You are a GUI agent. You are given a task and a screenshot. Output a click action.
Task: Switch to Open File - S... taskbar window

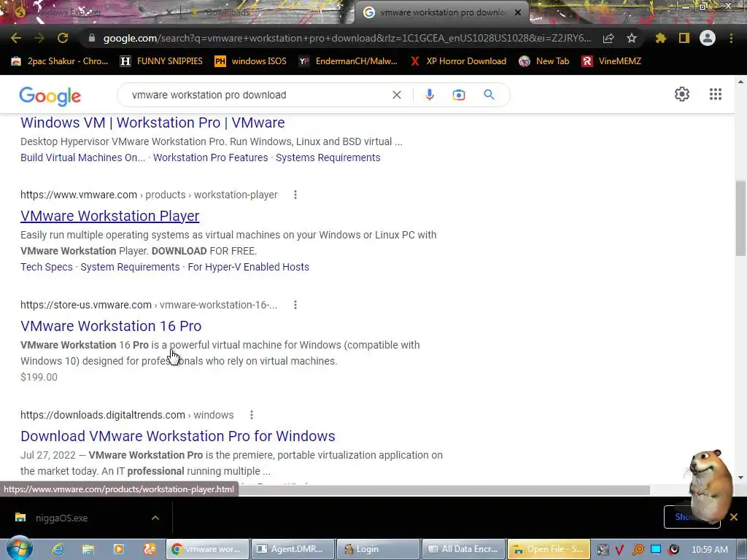click(x=549, y=549)
